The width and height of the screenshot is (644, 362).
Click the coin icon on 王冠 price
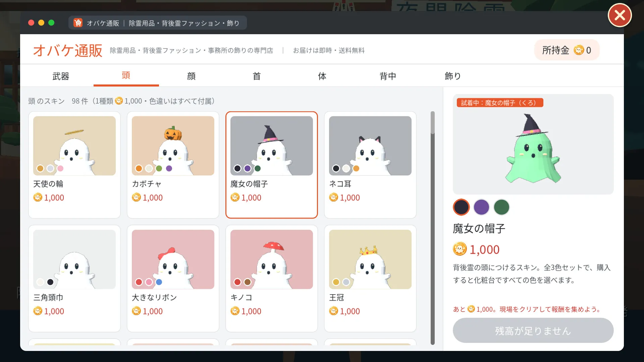[x=334, y=311]
